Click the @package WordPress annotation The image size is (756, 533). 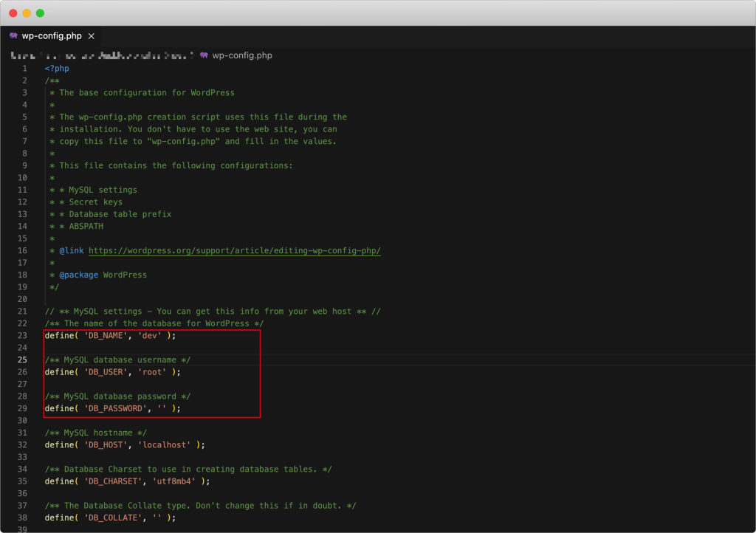103,275
